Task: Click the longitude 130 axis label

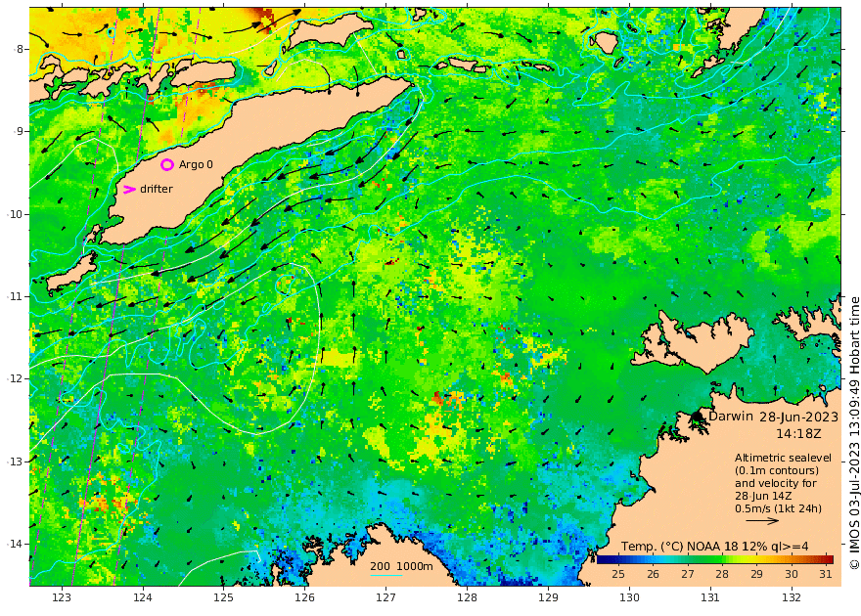Action: pyautogui.click(x=629, y=597)
